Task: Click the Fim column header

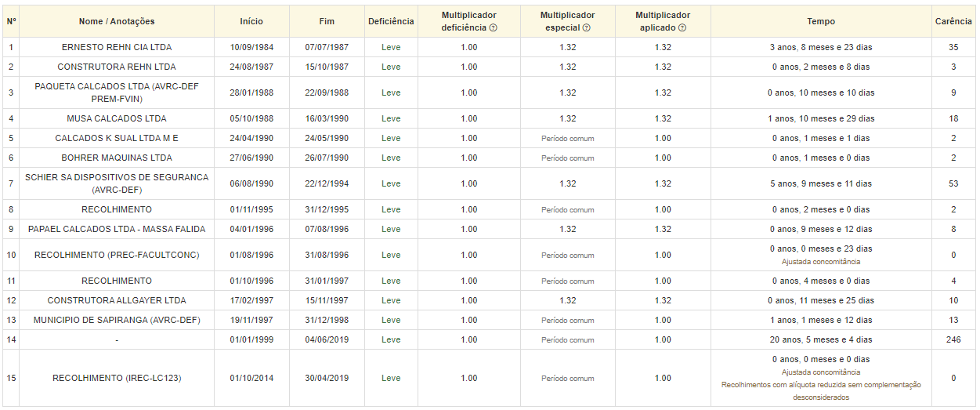Action: pos(327,21)
